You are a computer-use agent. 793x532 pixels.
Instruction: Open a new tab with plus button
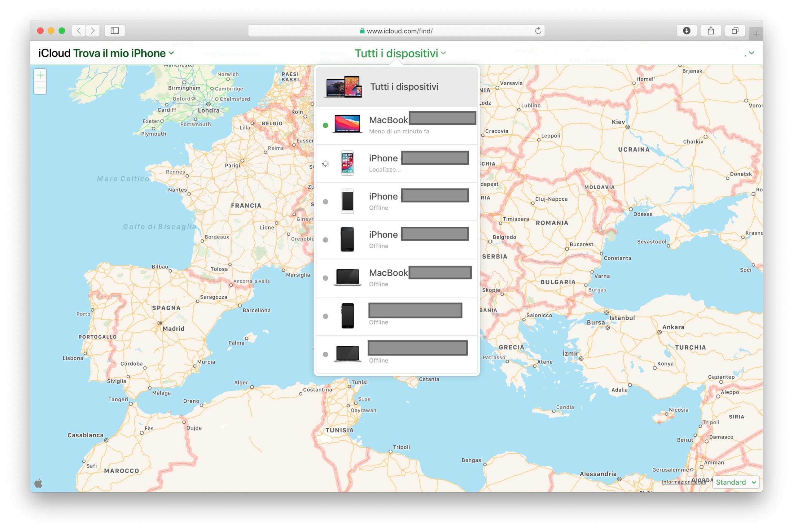tap(756, 34)
